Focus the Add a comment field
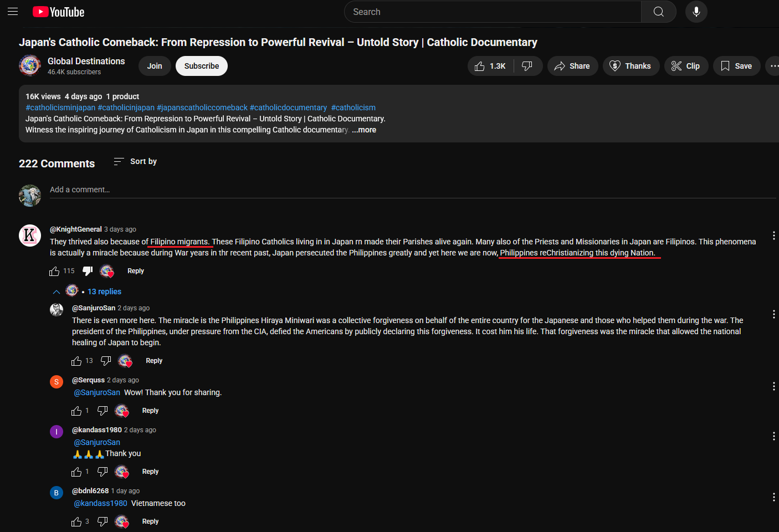Viewport: 779px width, 532px height. click(413, 190)
